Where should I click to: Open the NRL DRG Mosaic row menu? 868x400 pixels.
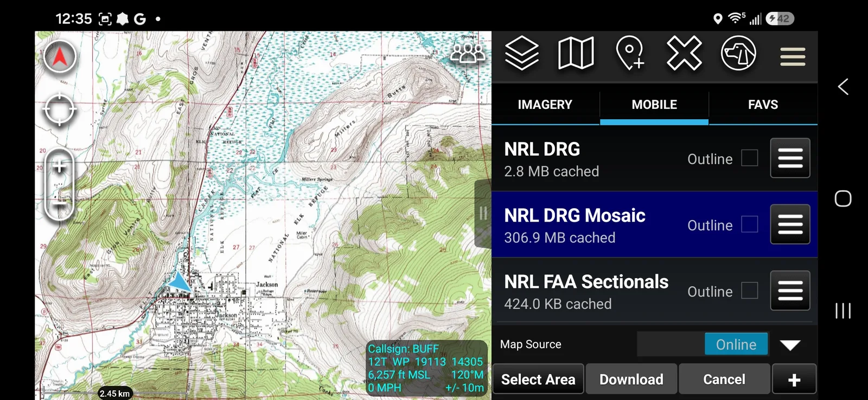tap(790, 224)
